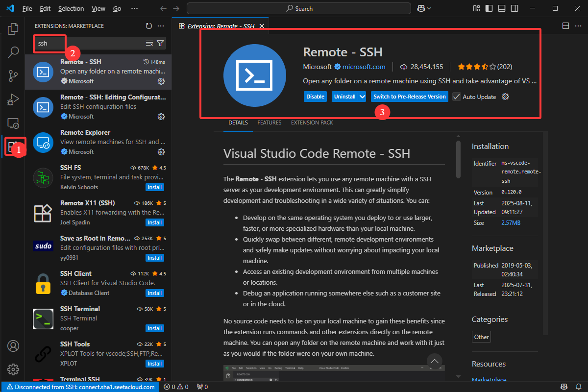
Task: Click the Copilot status icon in status bar
Action: coord(564,387)
